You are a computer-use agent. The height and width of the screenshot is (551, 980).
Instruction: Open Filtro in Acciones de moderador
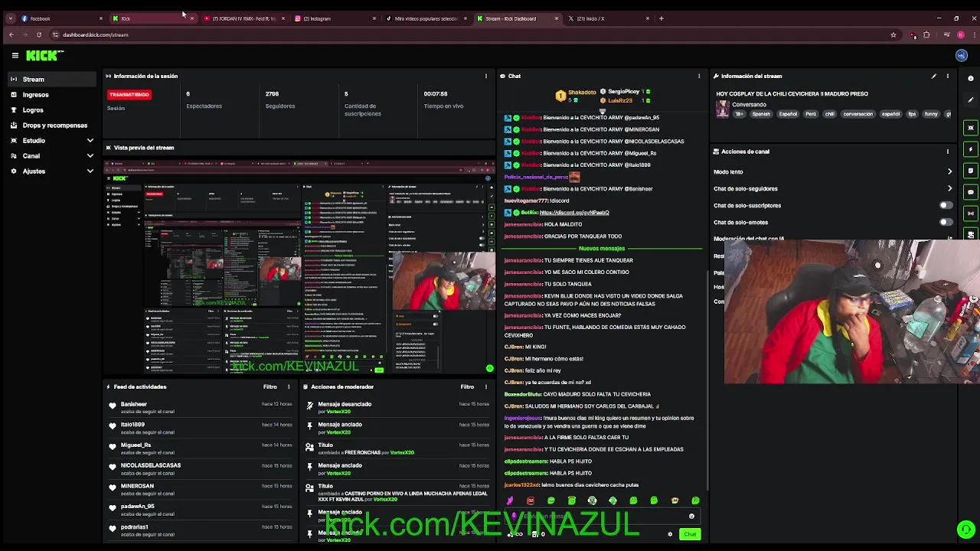click(467, 386)
